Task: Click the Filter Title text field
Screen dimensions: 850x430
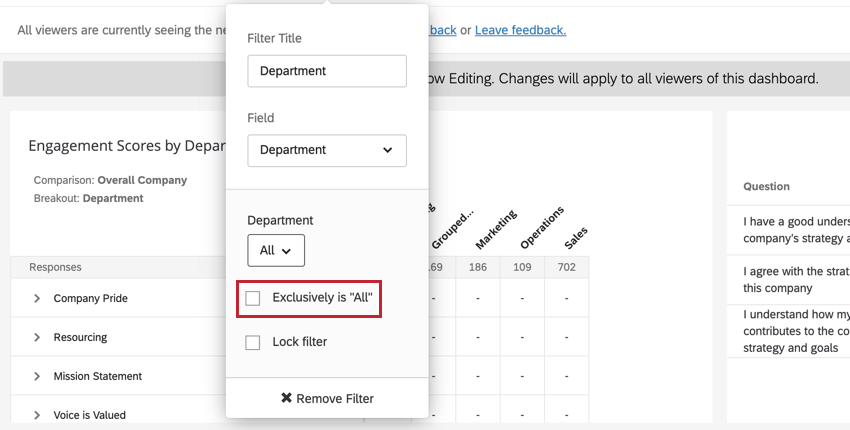Action: tap(327, 71)
